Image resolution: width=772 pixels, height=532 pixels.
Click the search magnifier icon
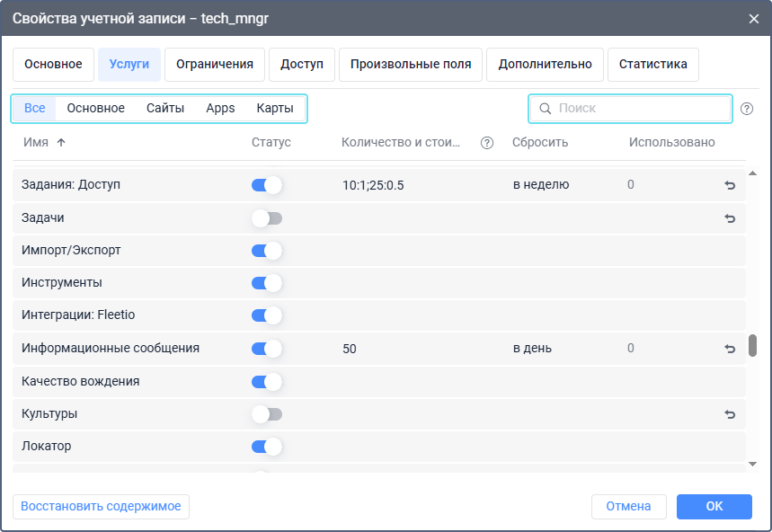(x=545, y=109)
